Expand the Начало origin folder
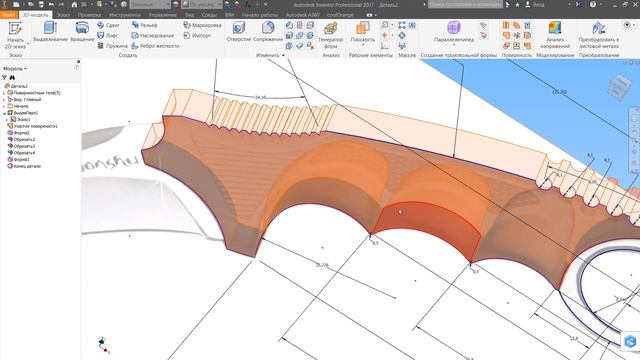Image resolution: width=640 pixels, height=360 pixels. tap(4, 106)
